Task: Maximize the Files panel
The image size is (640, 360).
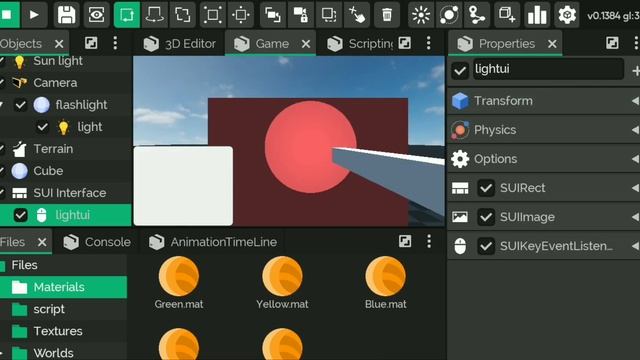Action: [405, 241]
